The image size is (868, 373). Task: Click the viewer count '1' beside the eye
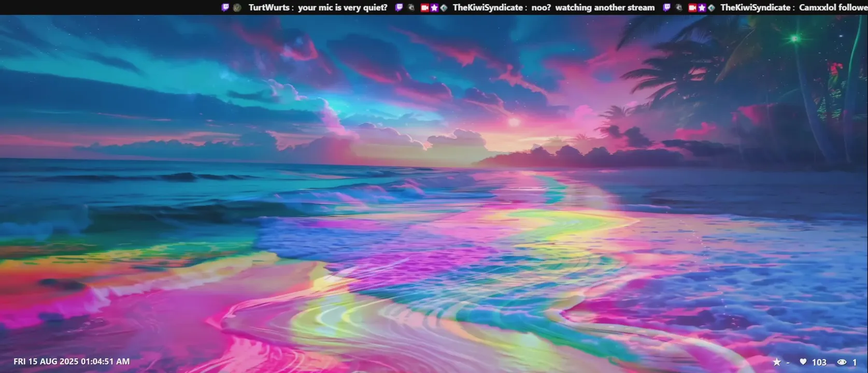(x=855, y=362)
